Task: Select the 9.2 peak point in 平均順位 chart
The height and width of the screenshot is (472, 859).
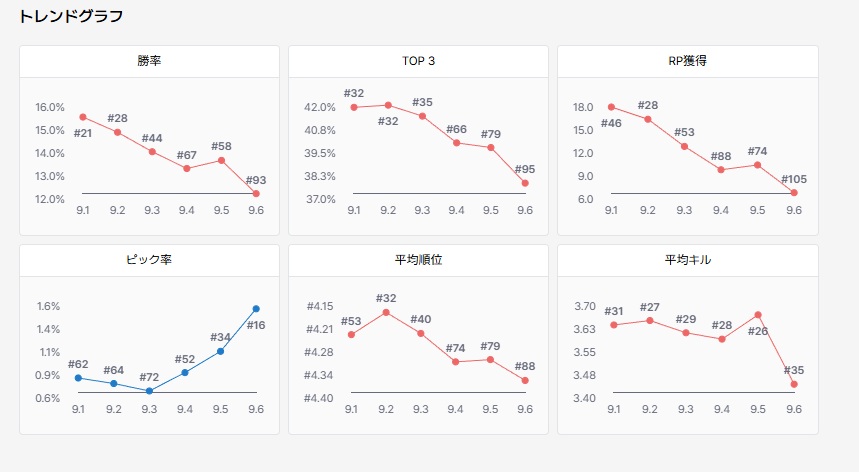Action: (387, 312)
